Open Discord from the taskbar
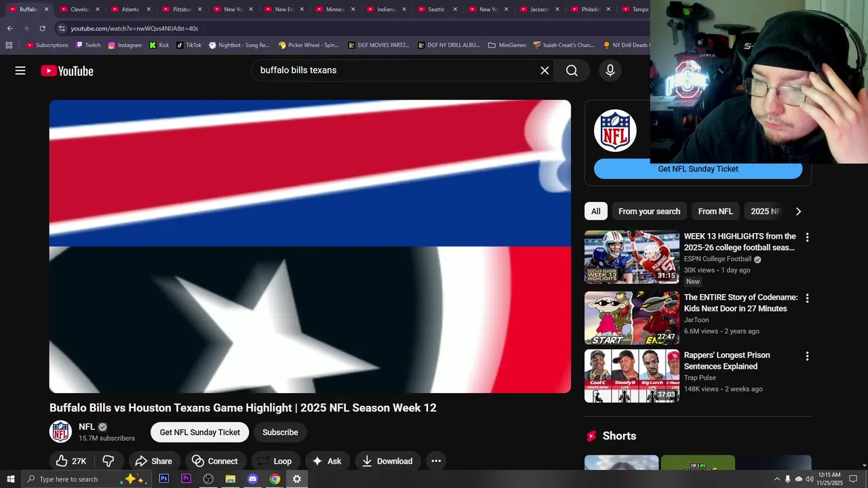Image resolution: width=868 pixels, height=488 pixels. click(x=252, y=479)
